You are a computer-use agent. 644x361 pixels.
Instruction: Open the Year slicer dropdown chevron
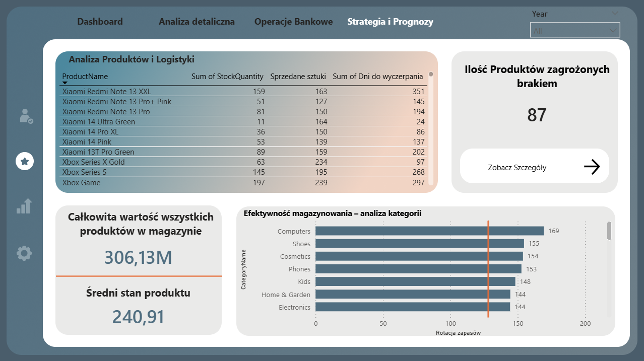(x=616, y=14)
